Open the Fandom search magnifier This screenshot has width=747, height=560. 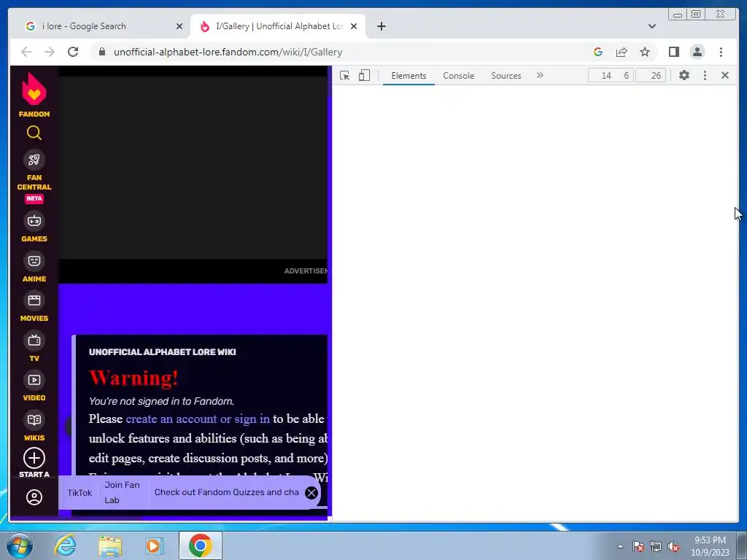(x=34, y=133)
